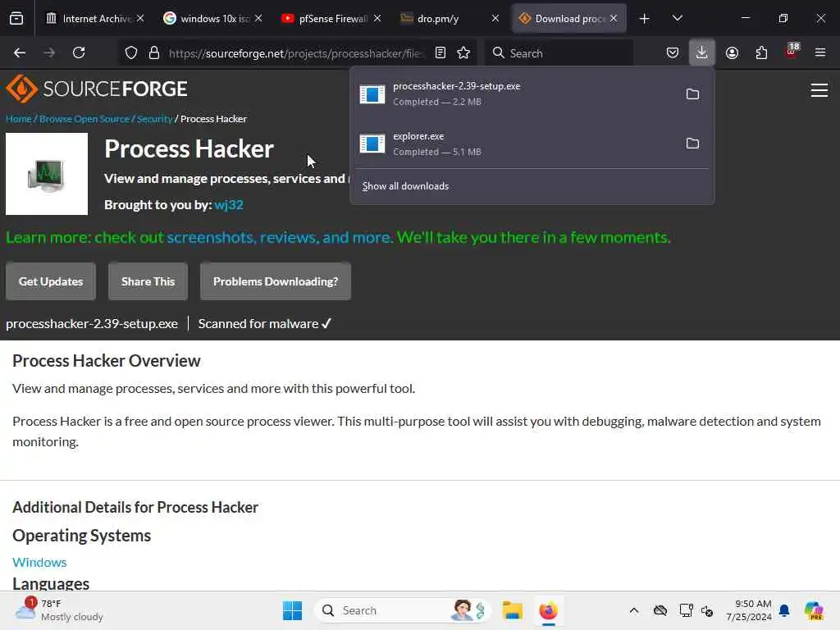Screen dimensions: 840x630
Task: Open wj32 author profile link
Action: click(229, 204)
